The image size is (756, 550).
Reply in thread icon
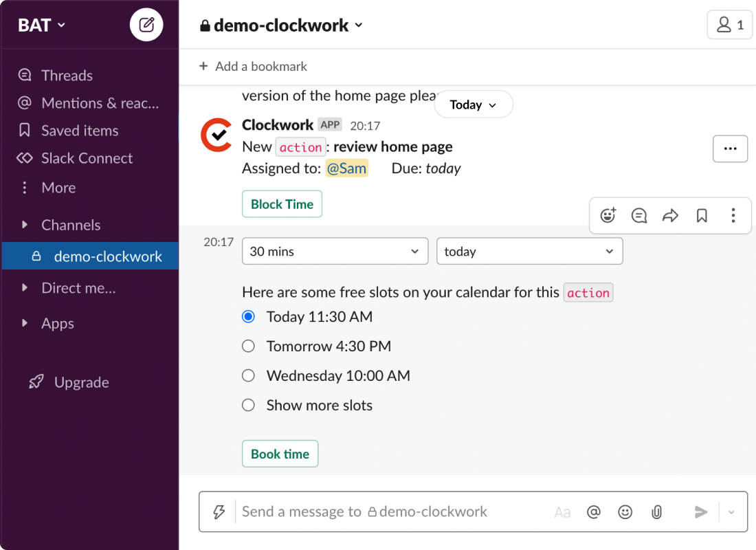tap(639, 215)
